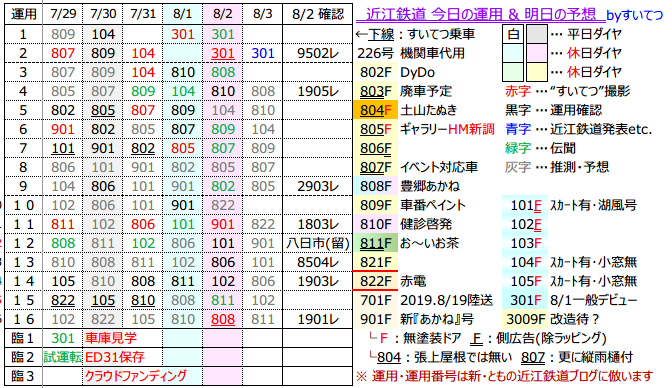Image resolution: width=672 pixels, height=388 pixels.
Task: Select the blue '301' cell under 8/3
Action: click(262, 53)
